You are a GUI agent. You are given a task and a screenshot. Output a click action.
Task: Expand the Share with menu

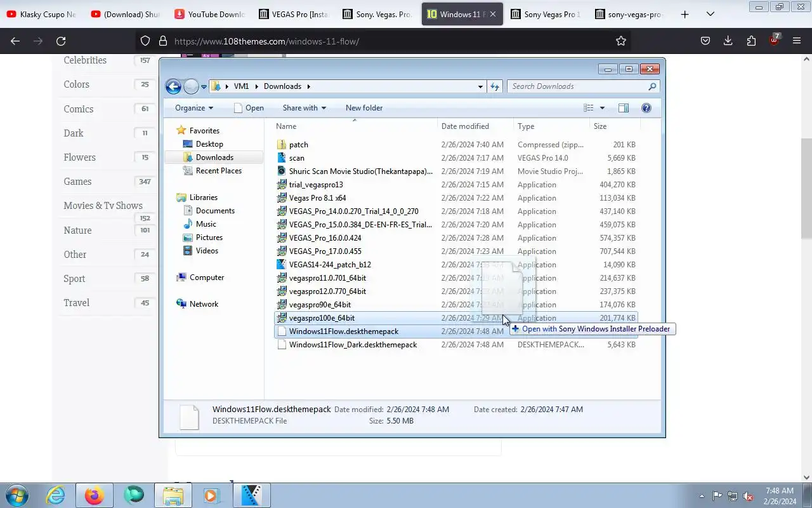click(304, 108)
